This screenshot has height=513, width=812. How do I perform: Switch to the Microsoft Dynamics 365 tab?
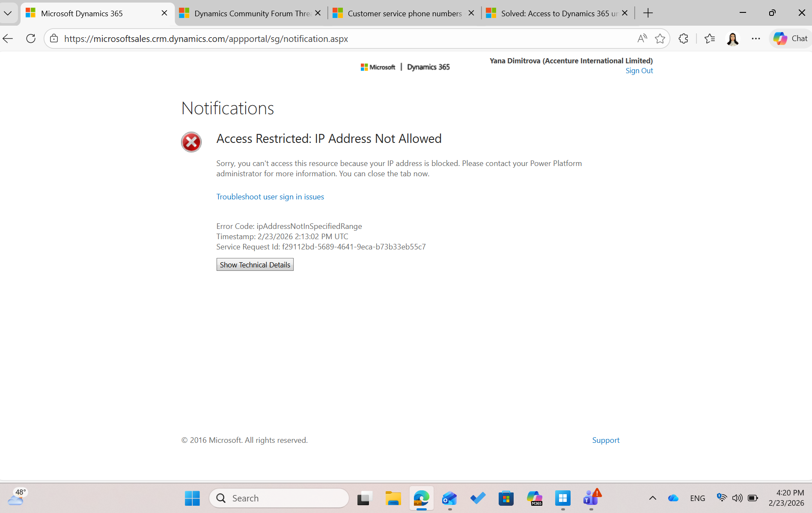coord(97,13)
